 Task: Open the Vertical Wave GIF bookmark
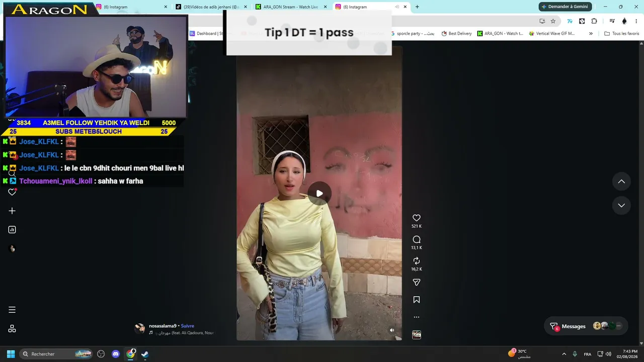point(551,34)
